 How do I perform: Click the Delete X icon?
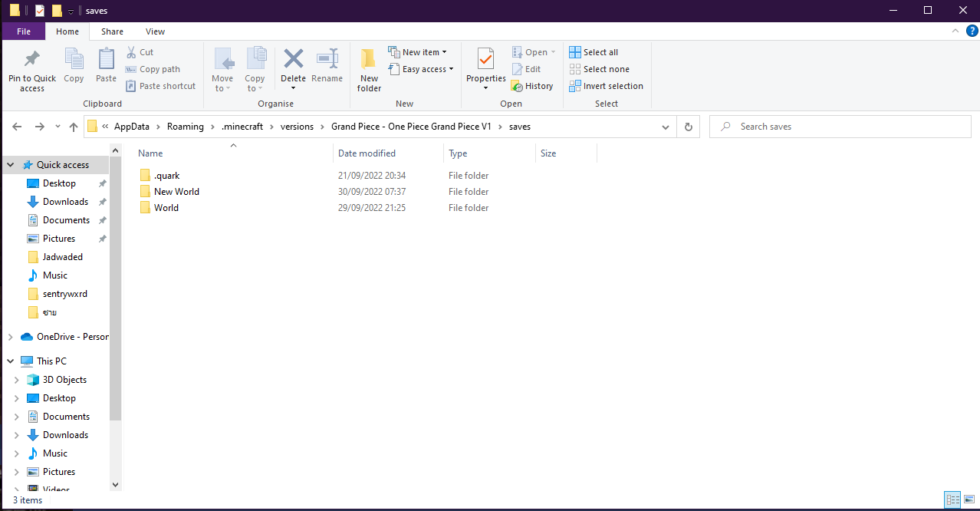(293, 59)
